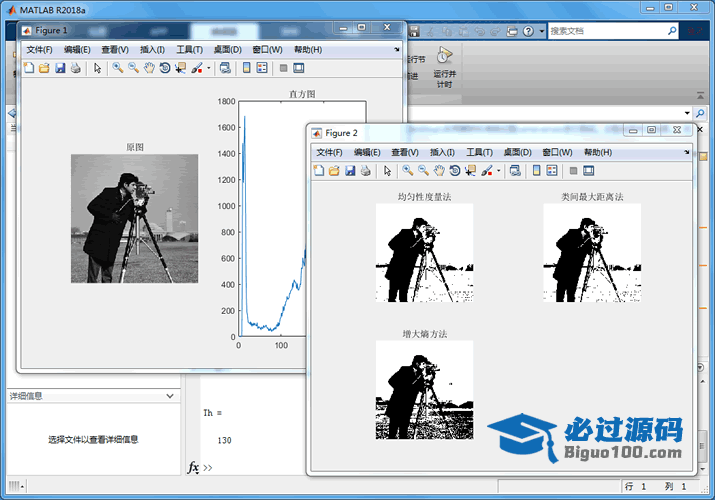Collapse 详细信息 panel chevron
The image size is (715, 500).
click(x=170, y=396)
